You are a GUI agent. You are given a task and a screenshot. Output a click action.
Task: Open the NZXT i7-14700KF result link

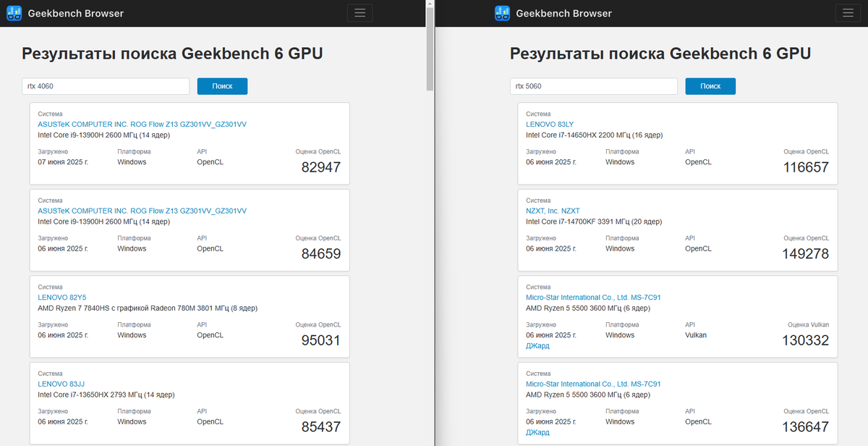point(554,210)
